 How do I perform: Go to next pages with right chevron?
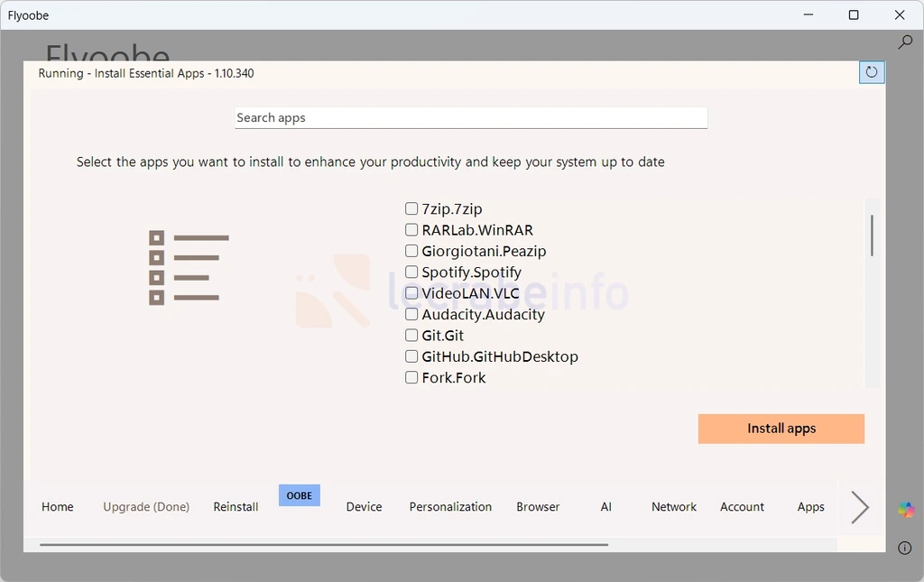tap(860, 507)
